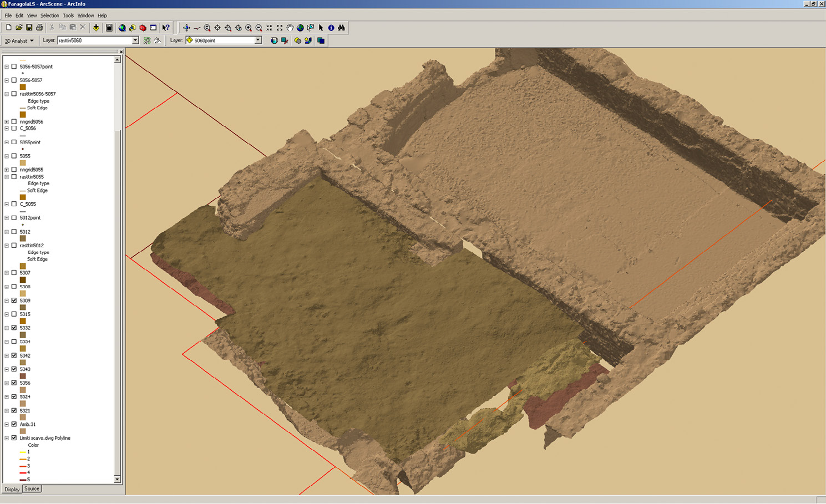Click the Add Data button
The height and width of the screenshot is (504, 826).
pos(96,28)
